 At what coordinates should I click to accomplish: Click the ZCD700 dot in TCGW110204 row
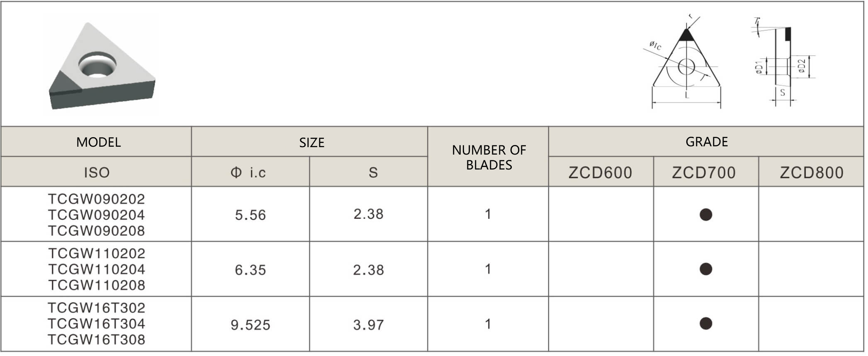(705, 269)
